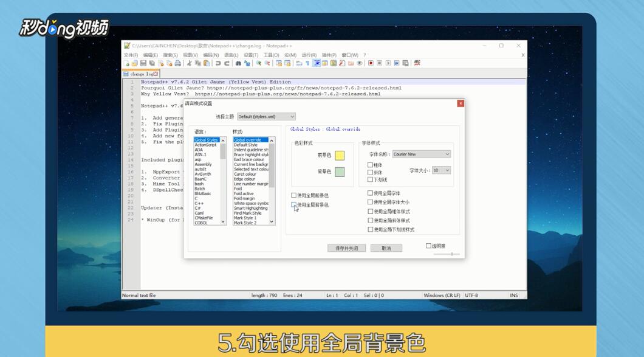
Task: Open the 搜索(S) menu
Action: tap(170, 55)
